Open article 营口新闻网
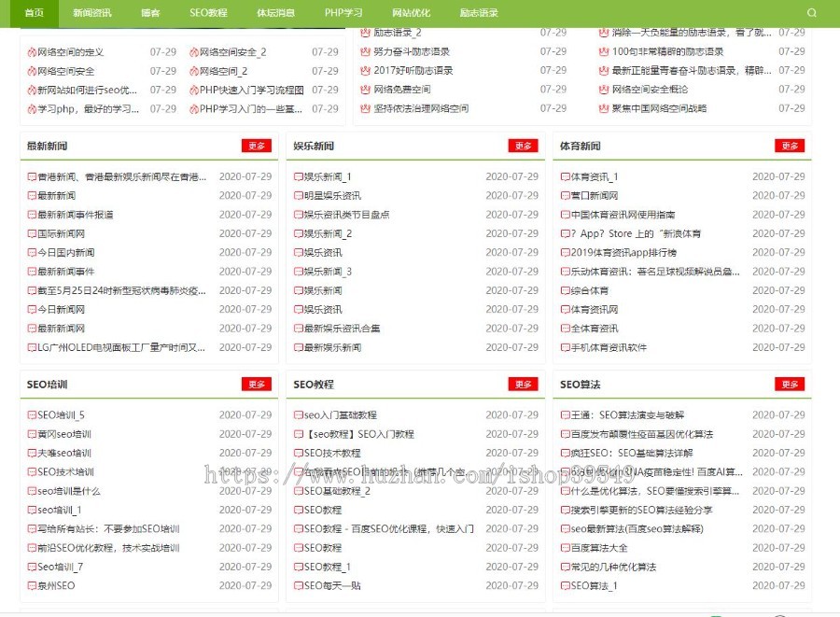840x617 pixels. [595, 196]
